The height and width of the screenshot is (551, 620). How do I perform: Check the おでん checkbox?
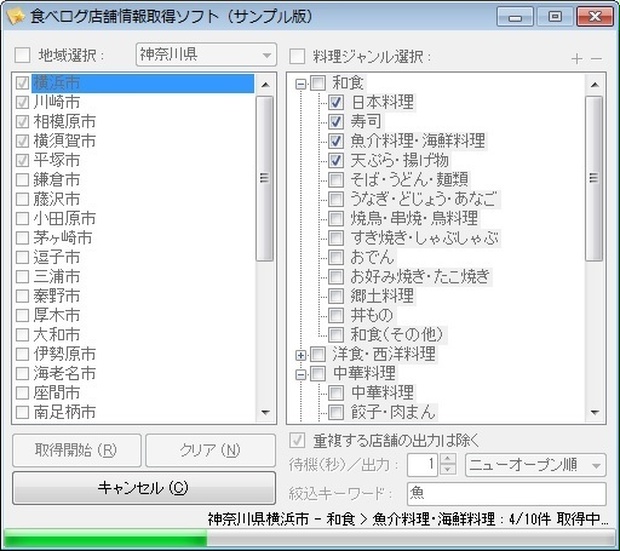(x=336, y=257)
